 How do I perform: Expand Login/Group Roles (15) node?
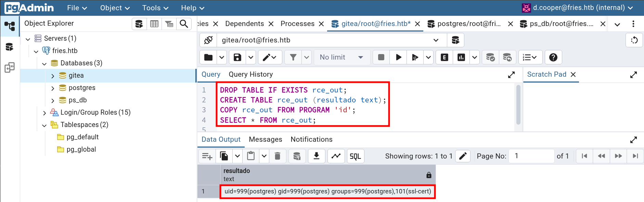coord(44,113)
